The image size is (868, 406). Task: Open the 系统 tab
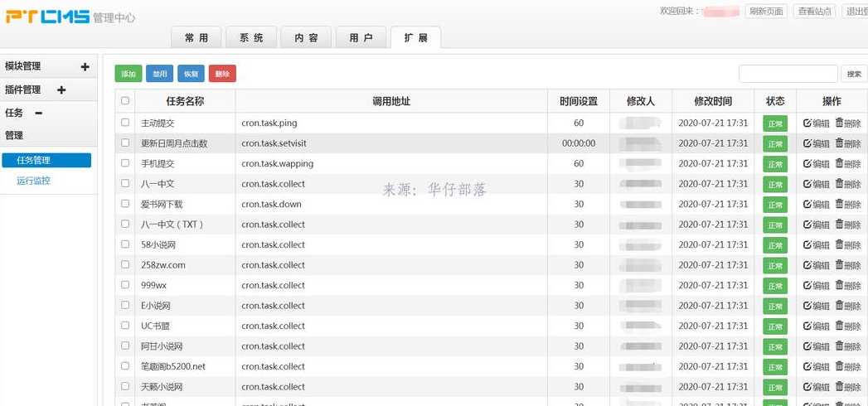[x=251, y=37]
